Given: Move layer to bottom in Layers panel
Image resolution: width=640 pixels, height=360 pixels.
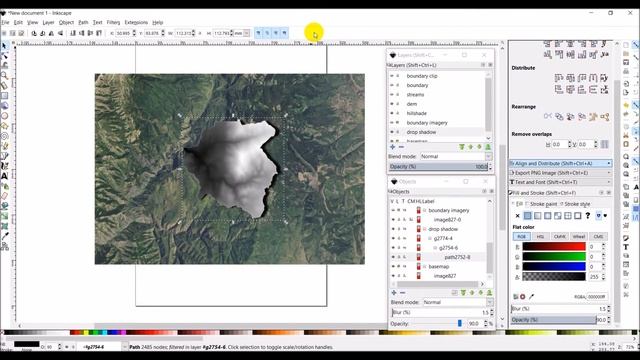Looking at the screenshot, I should [462, 147].
